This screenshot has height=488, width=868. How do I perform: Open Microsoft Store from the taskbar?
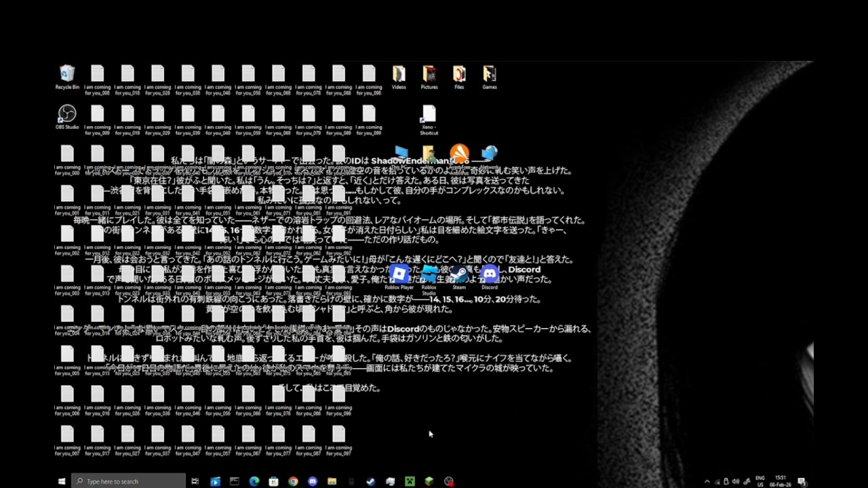(273, 481)
